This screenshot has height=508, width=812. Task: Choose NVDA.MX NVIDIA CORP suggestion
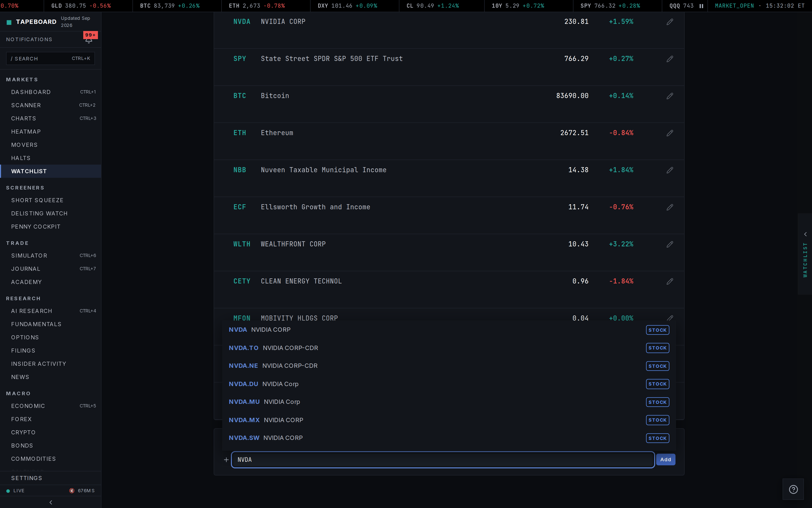pos(449,420)
